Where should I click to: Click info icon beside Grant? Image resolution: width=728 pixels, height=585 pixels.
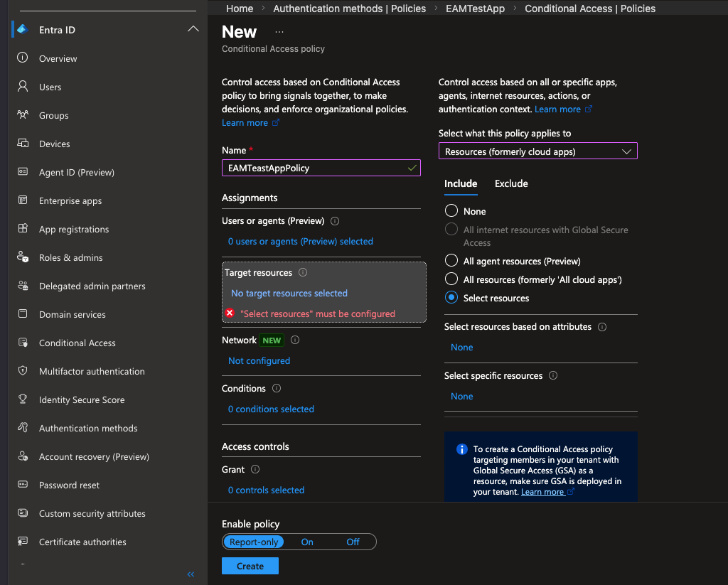tap(255, 469)
